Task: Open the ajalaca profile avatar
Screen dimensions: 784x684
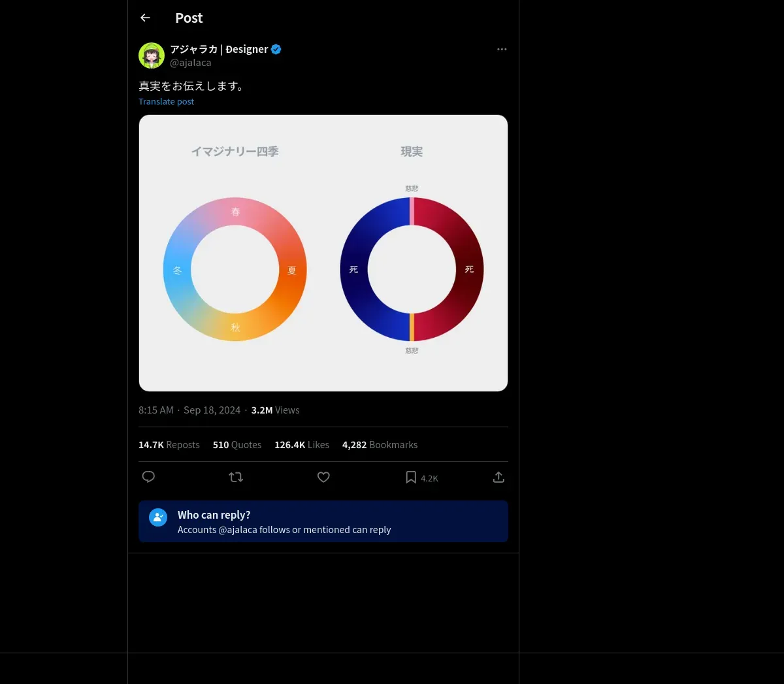Action: pos(152,56)
